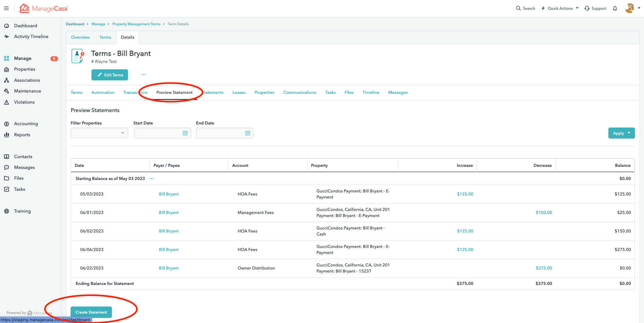
Task: Open Maintenance from the sidebar
Action: tap(27, 91)
